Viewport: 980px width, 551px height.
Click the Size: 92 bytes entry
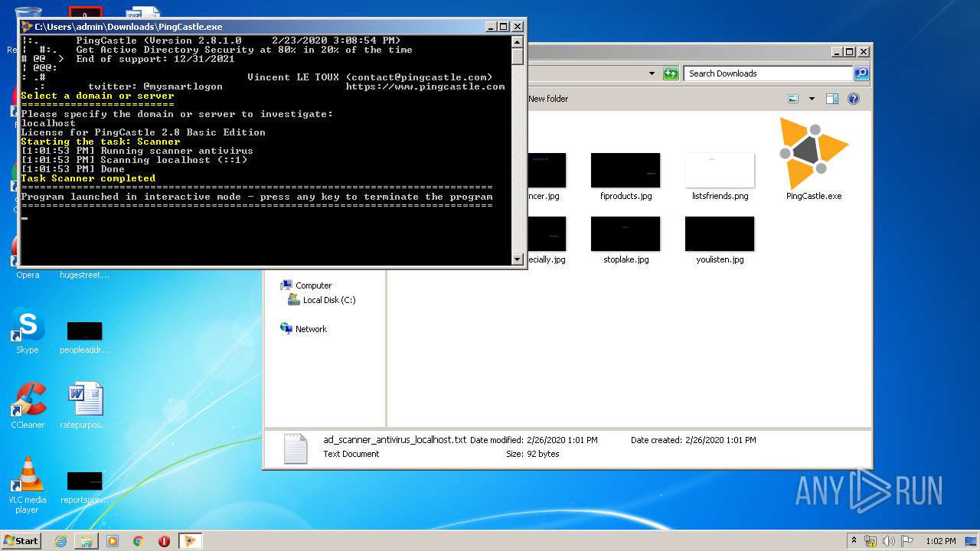533,454
